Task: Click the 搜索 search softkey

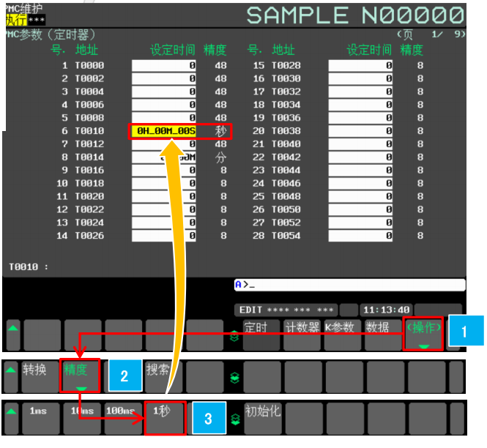Action: tap(164, 376)
